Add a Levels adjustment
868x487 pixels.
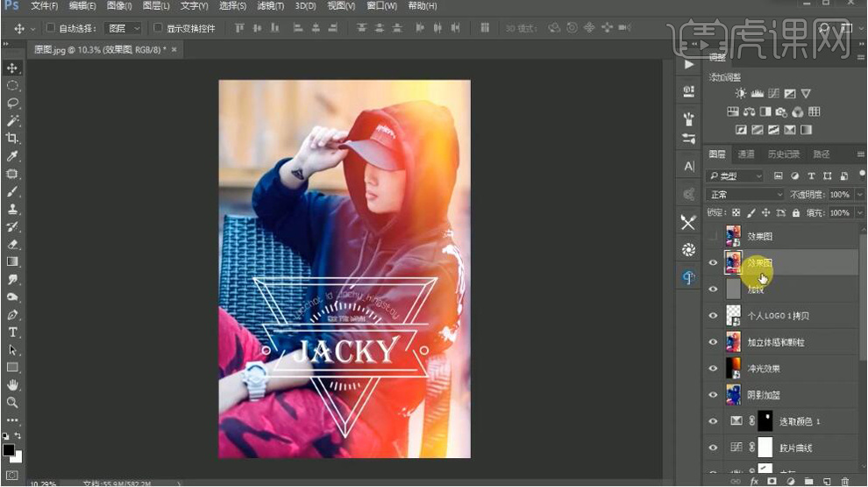pyautogui.click(x=757, y=94)
